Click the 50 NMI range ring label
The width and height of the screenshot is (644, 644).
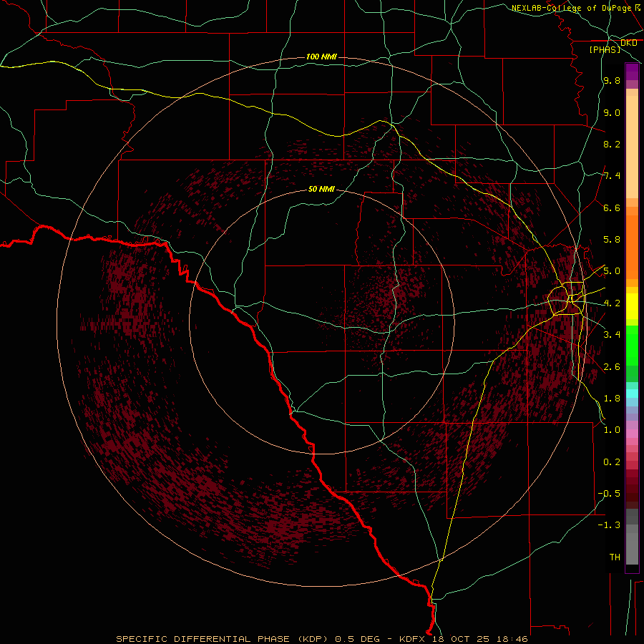click(x=321, y=189)
